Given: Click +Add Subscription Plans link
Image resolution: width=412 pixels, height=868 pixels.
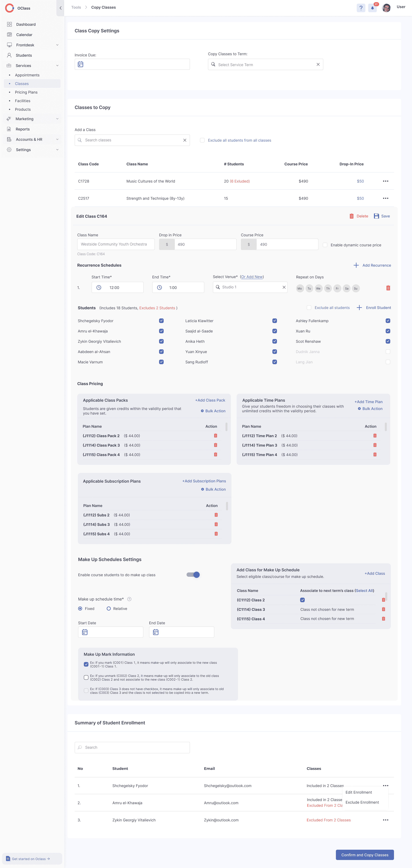Looking at the screenshot, I should 204,481.
